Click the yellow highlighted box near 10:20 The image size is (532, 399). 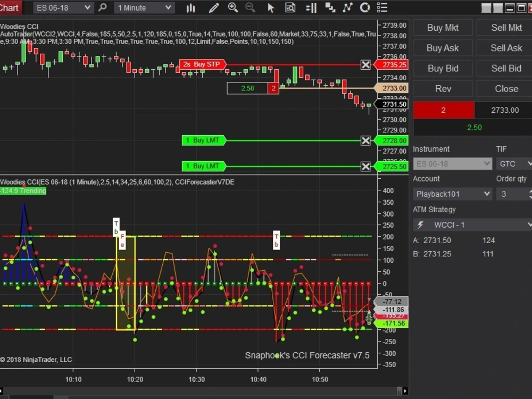[x=126, y=284]
